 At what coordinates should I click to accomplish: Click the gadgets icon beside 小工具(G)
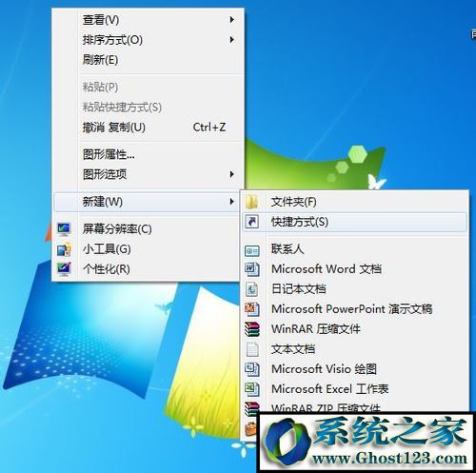[65, 249]
